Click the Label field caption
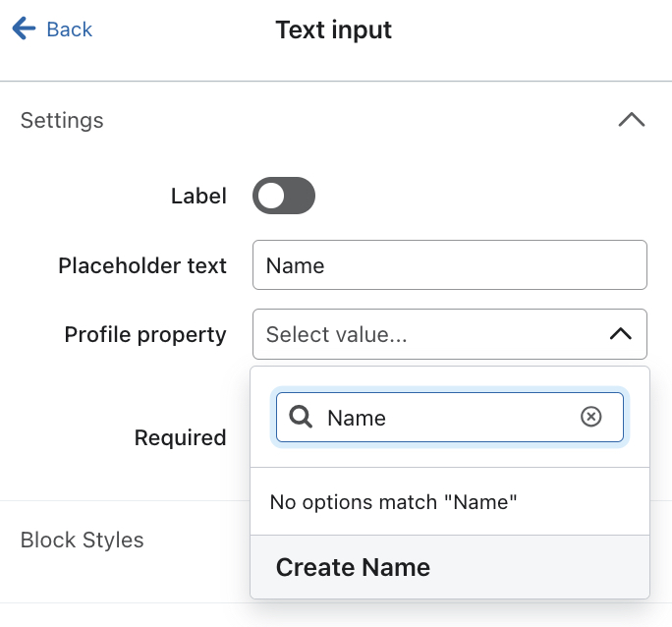This screenshot has width=672, height=627. (x=198, y=196)
